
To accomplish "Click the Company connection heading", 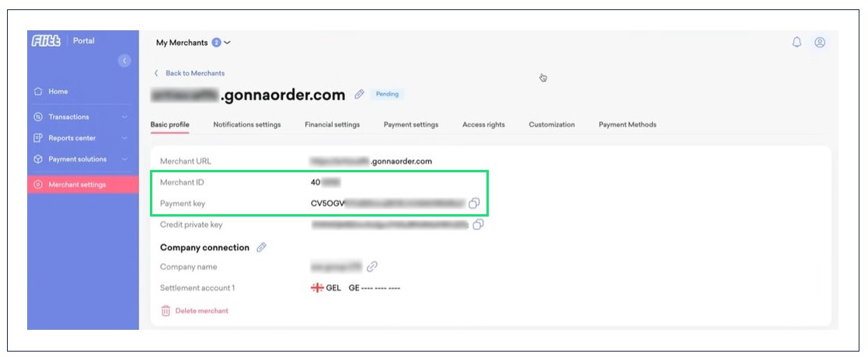I will 205,248.
